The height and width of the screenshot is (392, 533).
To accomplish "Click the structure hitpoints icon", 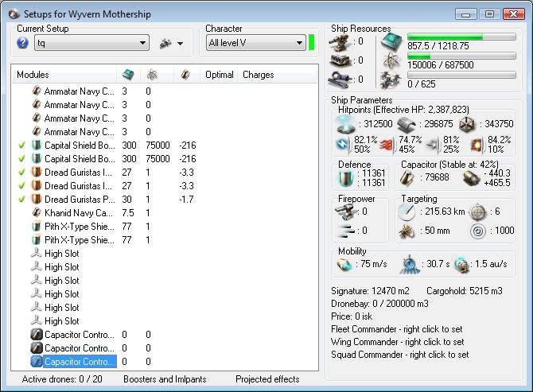I will tap(467, 124).
